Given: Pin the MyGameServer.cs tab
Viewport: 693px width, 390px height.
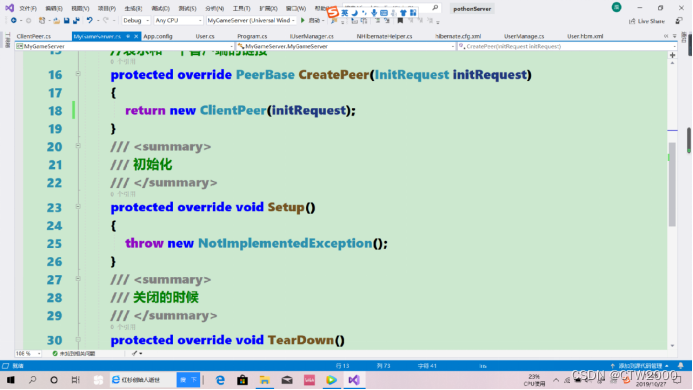Looking at the screenshot, I should 128,36.
